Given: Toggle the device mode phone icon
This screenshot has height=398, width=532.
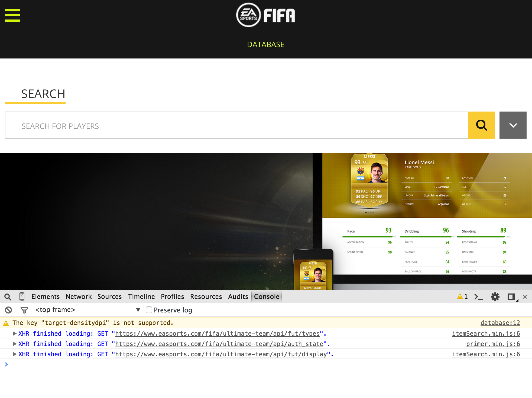Looking at the screenshot, I should tap(22, 297).
